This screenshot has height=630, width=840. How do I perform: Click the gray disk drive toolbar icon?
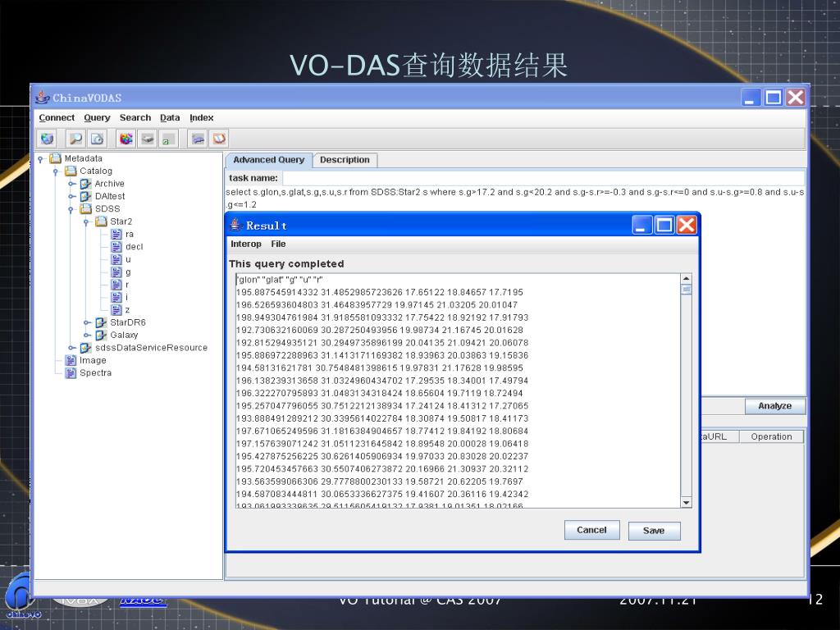pyautogui.click(x=148, y=139)
